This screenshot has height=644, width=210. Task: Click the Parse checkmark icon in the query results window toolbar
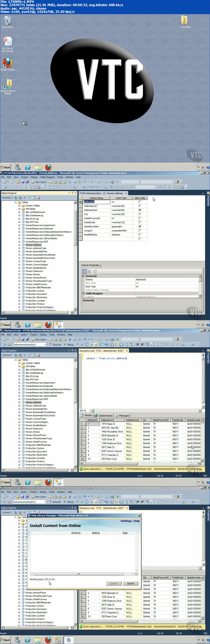click(x=82, y=344)
